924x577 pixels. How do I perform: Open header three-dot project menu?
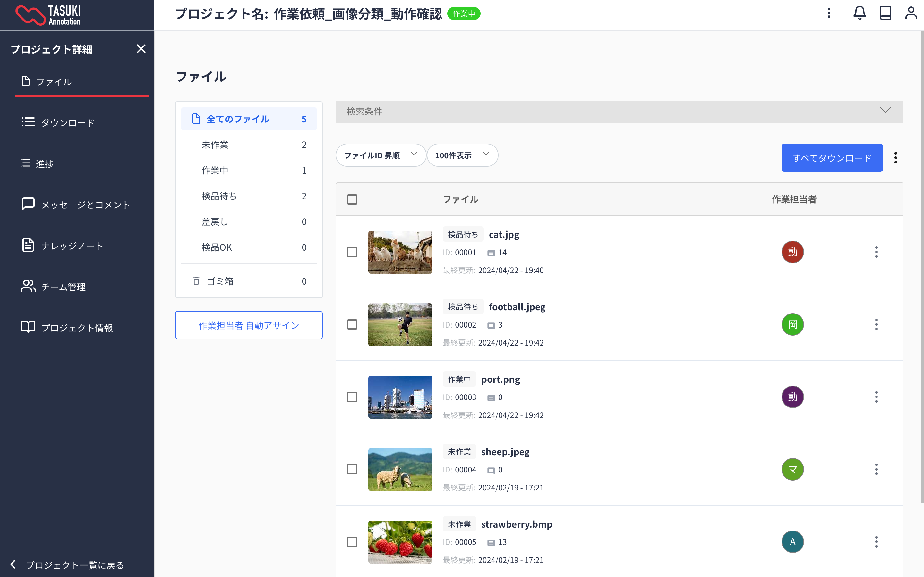coord(829,13)
